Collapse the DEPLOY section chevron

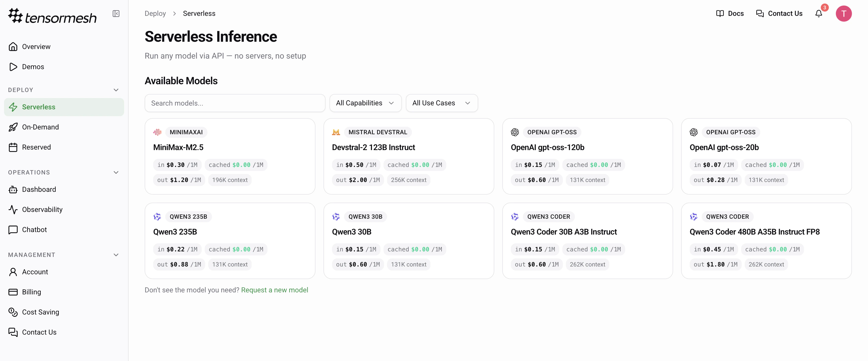tap(116, 90)
